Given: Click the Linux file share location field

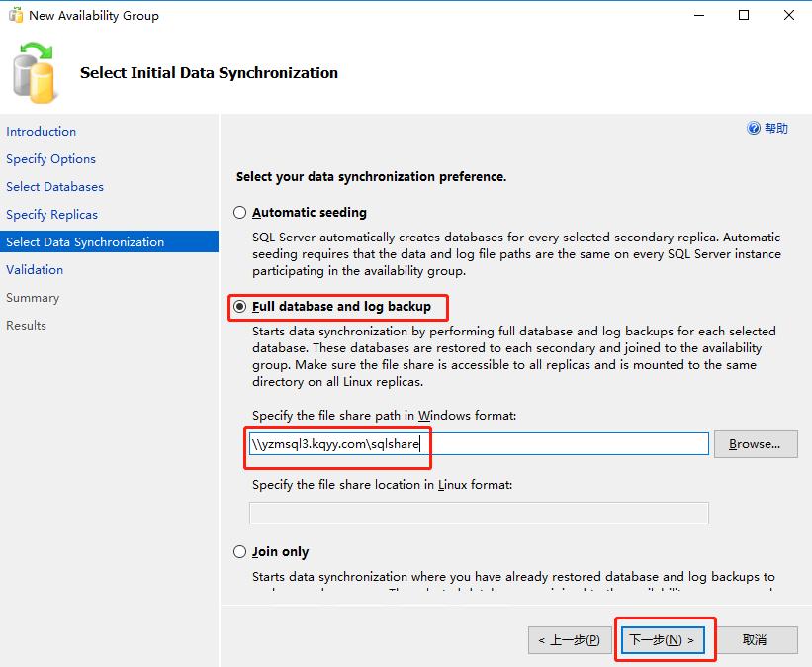Looking at the screenshot, I should click(x=479, y=513).
